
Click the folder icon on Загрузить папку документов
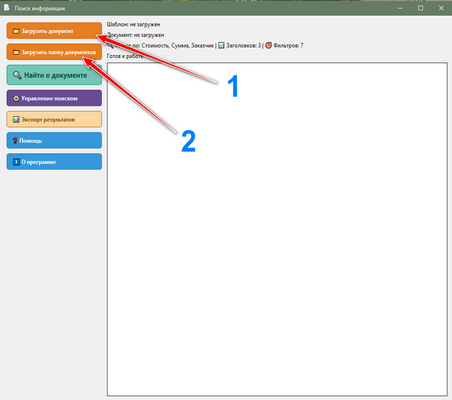pyautogui.click(x=16, y=52)
